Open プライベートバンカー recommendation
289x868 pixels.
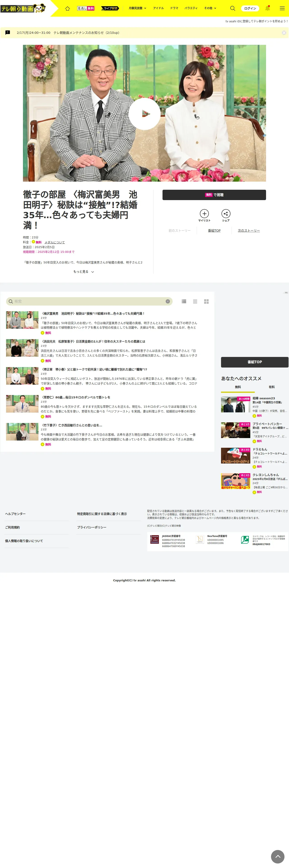(x=255, y=432)
